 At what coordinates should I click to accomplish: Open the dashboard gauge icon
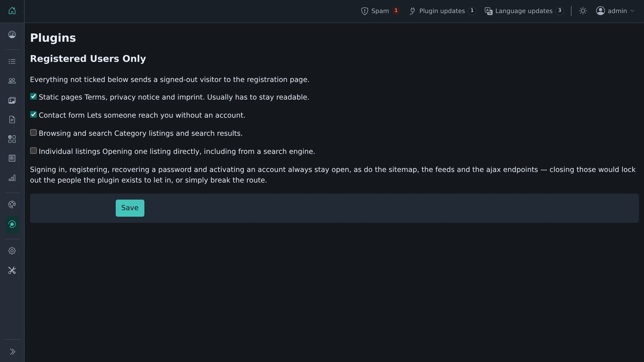(x=12, y=35)
